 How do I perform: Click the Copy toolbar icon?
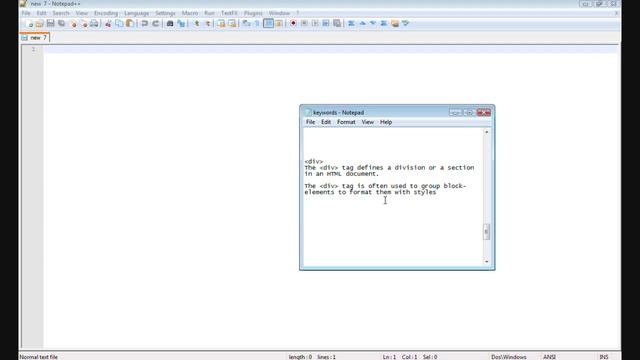[119, 24]
